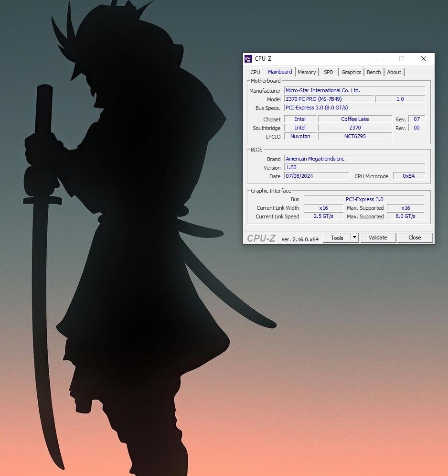Click the version text Ver. 2.16.0.x64
The image size is (448, 476).
click(300, 239)
